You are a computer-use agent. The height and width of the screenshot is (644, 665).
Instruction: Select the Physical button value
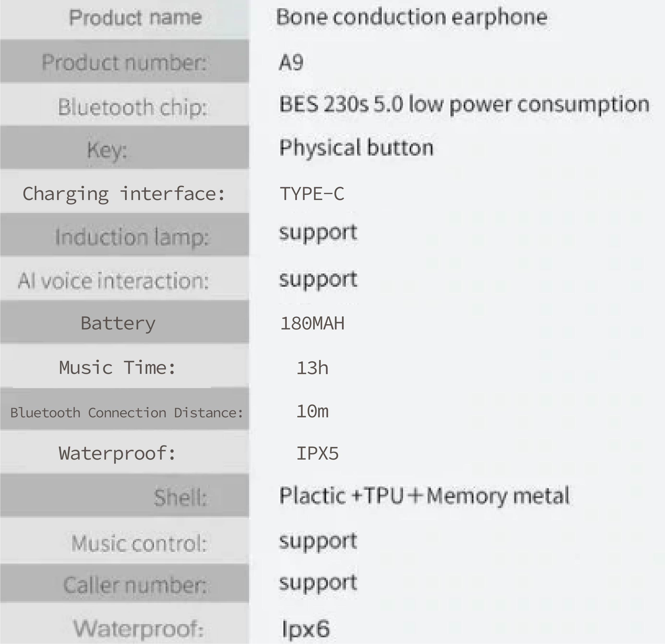356,148
